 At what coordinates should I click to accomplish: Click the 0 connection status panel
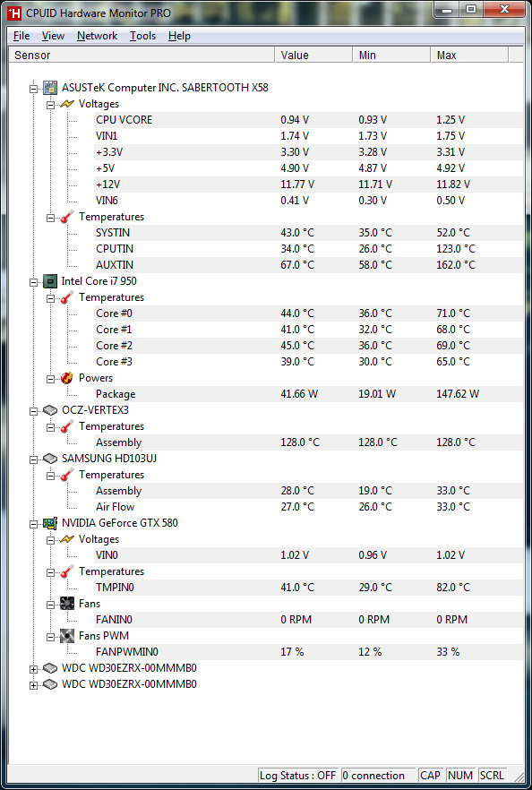point(379,776)
